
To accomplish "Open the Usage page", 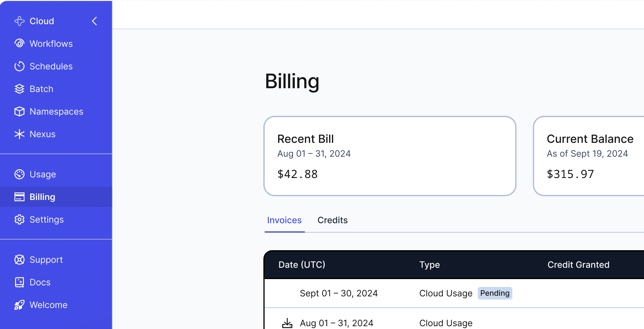I will [43, 174].
